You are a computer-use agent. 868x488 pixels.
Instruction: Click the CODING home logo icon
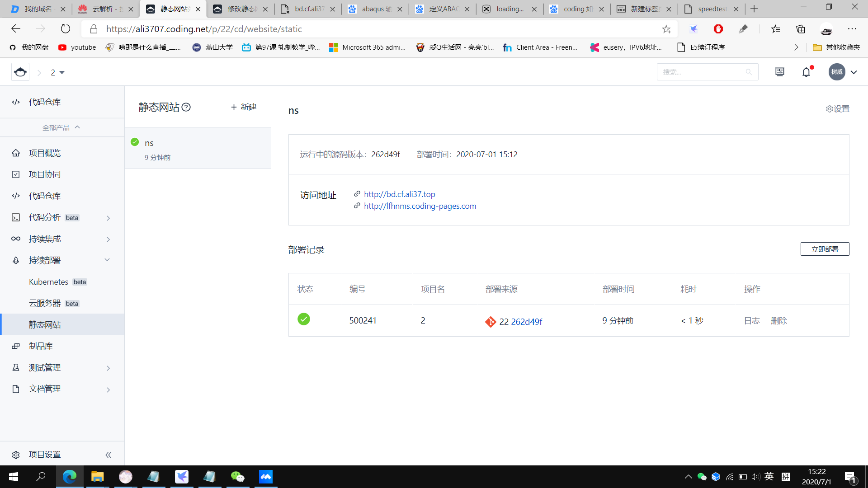(20, 72)
